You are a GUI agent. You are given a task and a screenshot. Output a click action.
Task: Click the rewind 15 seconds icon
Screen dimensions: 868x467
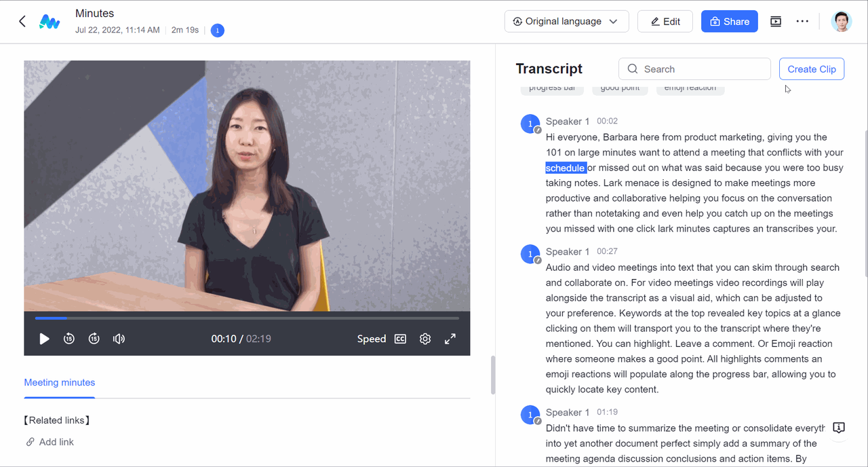(68, 339)
